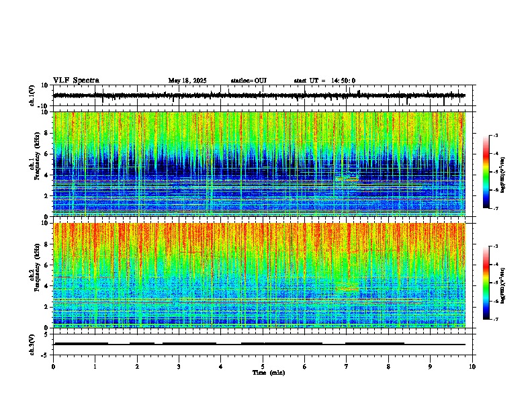The height and width of the screenshot is (411, 532).
Task: Click the bright emission near 7 min in ch.1 spectrogram
Action: 347,178
